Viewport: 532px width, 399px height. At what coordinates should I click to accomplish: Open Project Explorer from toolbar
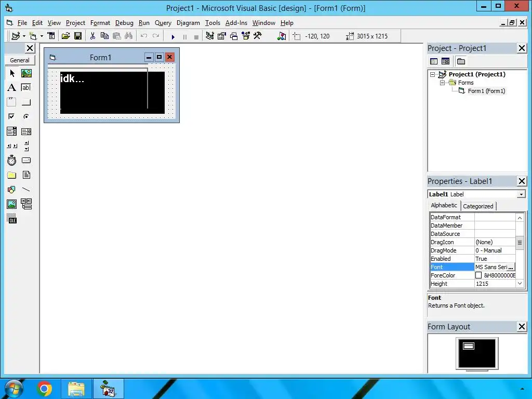click(x=210, y=36)
